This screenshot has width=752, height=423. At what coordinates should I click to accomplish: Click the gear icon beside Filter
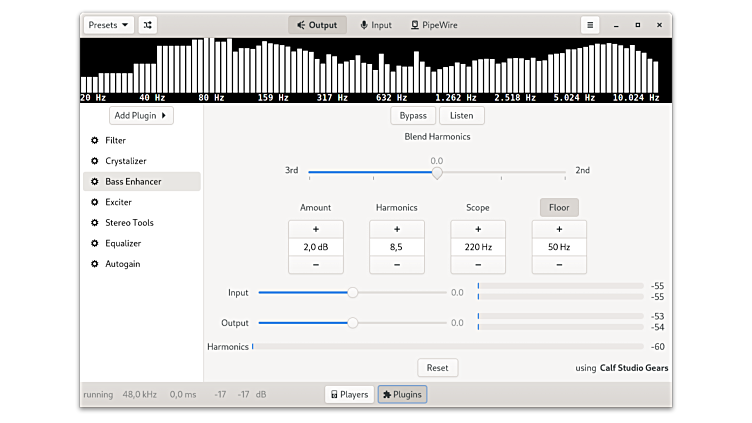tap(95, 141)
